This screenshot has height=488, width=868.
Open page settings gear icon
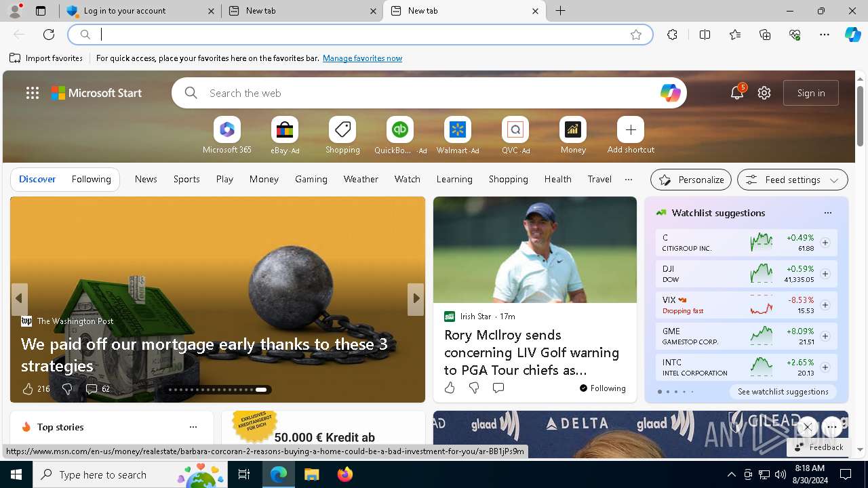click(x=764, y=93)
